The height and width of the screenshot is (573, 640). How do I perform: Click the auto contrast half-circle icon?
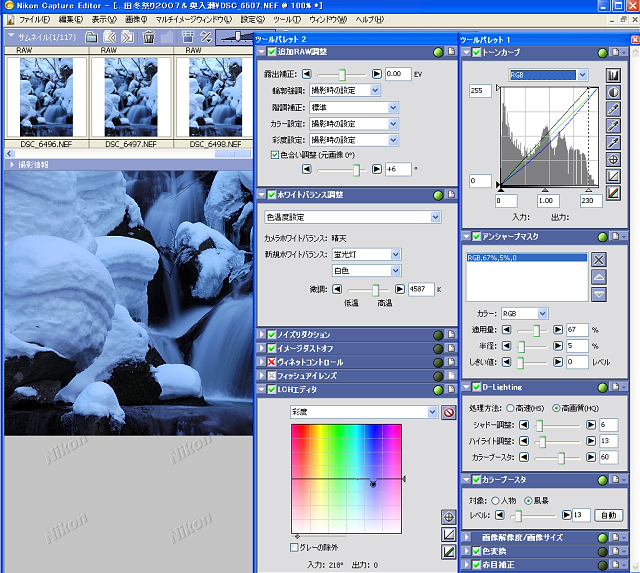coord(613,92)
